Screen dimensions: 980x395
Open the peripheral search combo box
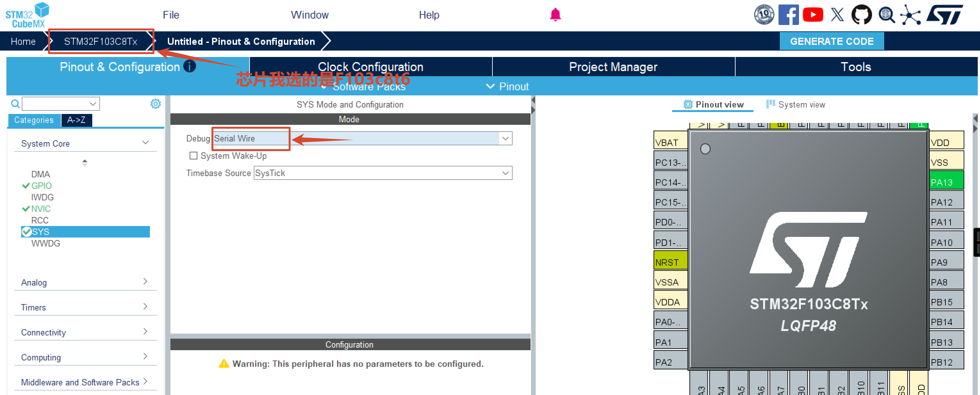coord(61,103)
